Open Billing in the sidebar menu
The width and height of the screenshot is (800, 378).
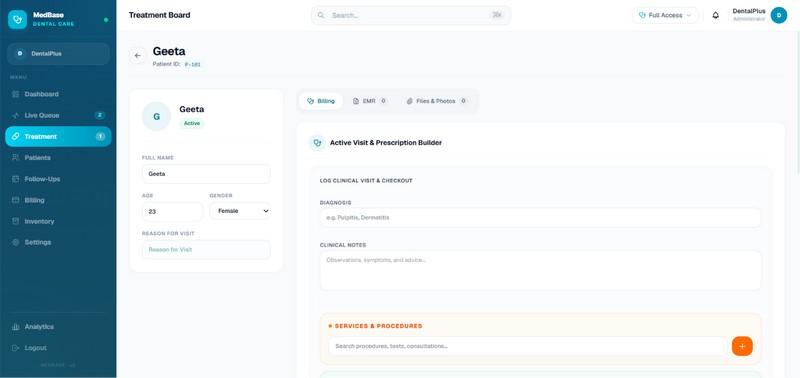coord(58,200)
